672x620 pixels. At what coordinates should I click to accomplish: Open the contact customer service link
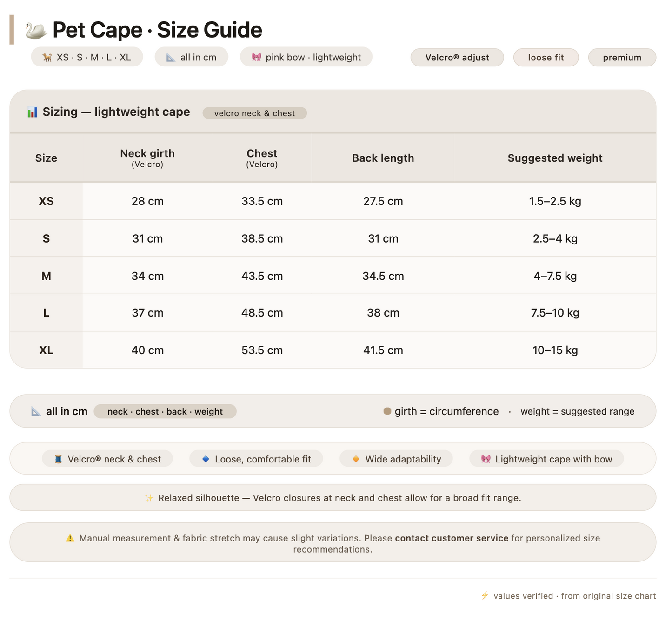coord(452,538)
